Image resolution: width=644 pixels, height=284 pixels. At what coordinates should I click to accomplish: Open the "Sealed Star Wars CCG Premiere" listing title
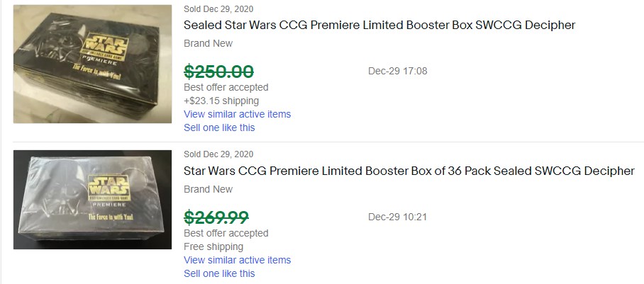click(x=379, y=25)
